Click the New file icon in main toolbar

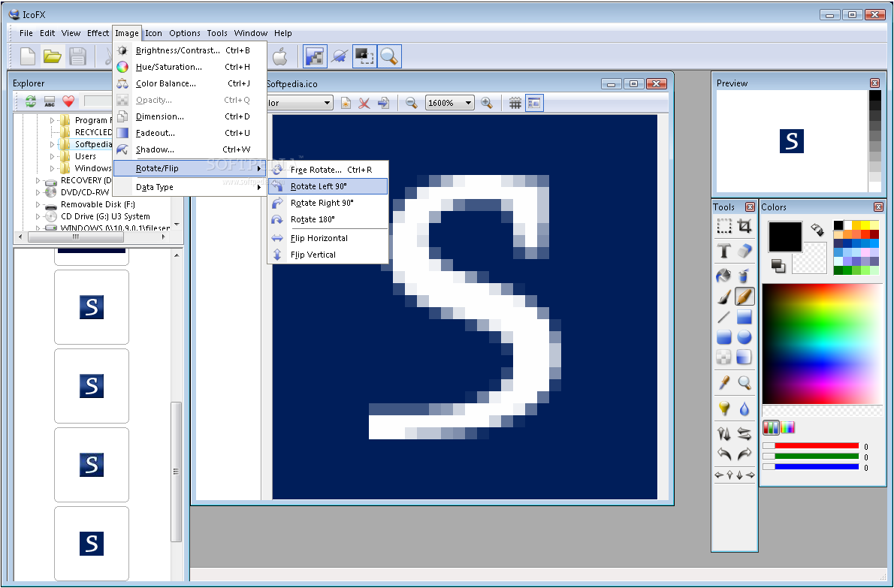pyautogui.click(x=28, y=56)
